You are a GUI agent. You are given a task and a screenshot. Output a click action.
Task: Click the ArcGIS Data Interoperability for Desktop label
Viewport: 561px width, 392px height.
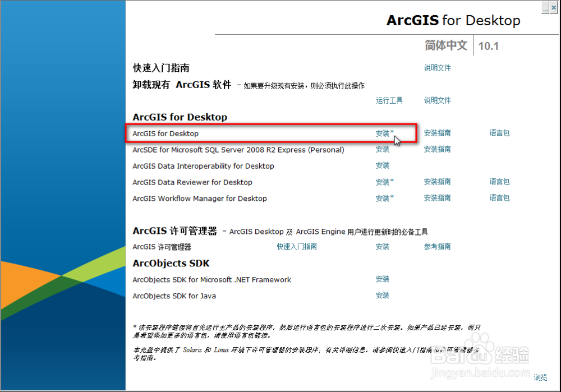(203, 166)
